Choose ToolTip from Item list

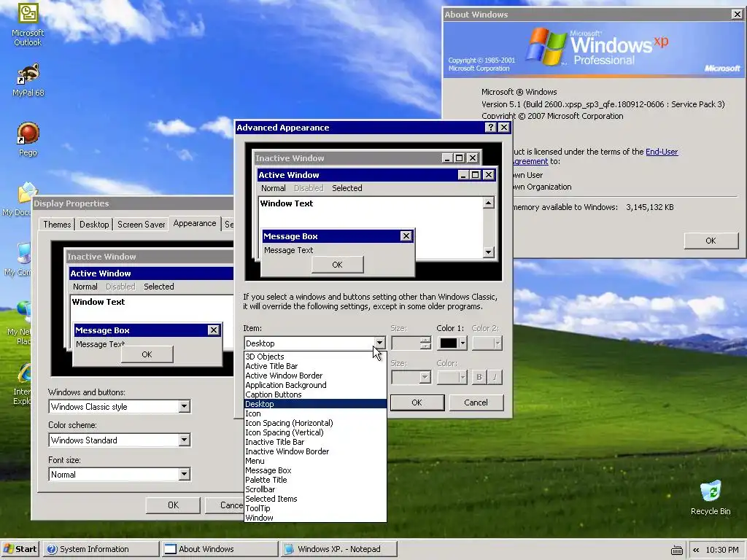(315, 508)
